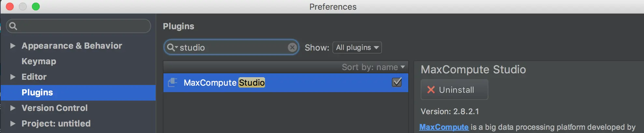Viewport: 644px width, 133px height.
Task: Open the Show All plugins dropdown
Action: 357,48
